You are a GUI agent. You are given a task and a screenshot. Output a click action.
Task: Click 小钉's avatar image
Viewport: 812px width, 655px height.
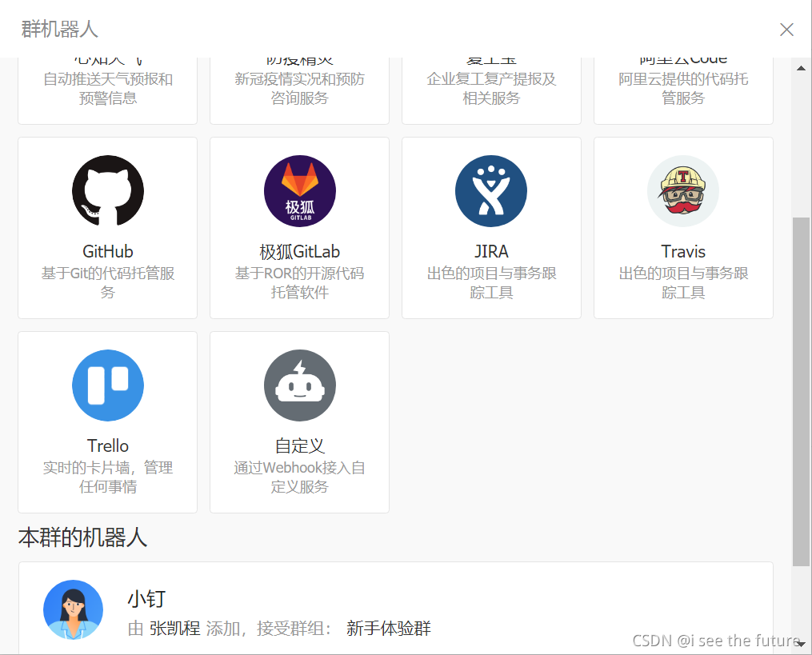(73, 609)
